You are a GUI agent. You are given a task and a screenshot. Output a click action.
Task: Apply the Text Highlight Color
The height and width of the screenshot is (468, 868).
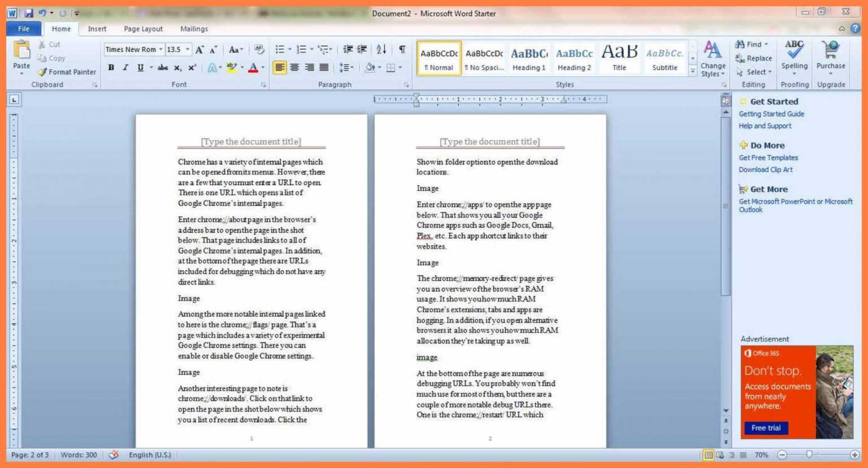(231, 67)
